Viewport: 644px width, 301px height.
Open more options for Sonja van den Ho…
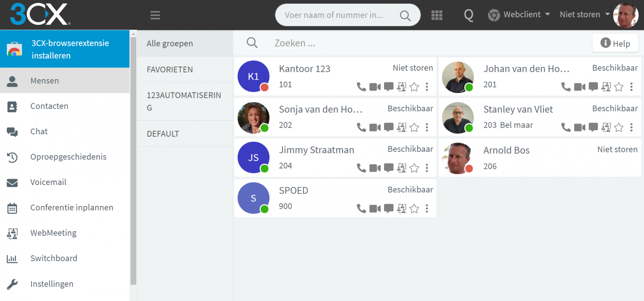427,127
